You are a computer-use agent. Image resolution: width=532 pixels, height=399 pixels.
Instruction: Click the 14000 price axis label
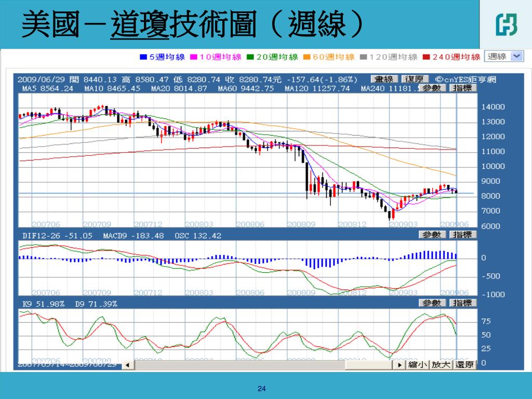[x=494, y=107]
